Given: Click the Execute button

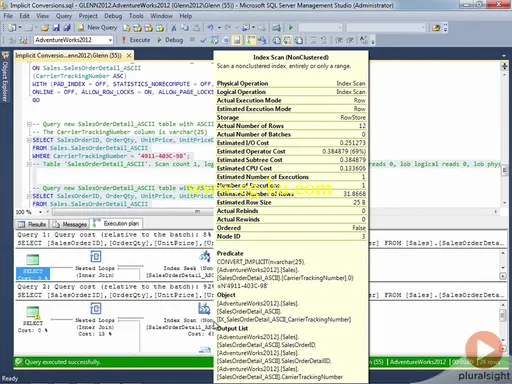Looking at the screenshot, I should [135, 40].
